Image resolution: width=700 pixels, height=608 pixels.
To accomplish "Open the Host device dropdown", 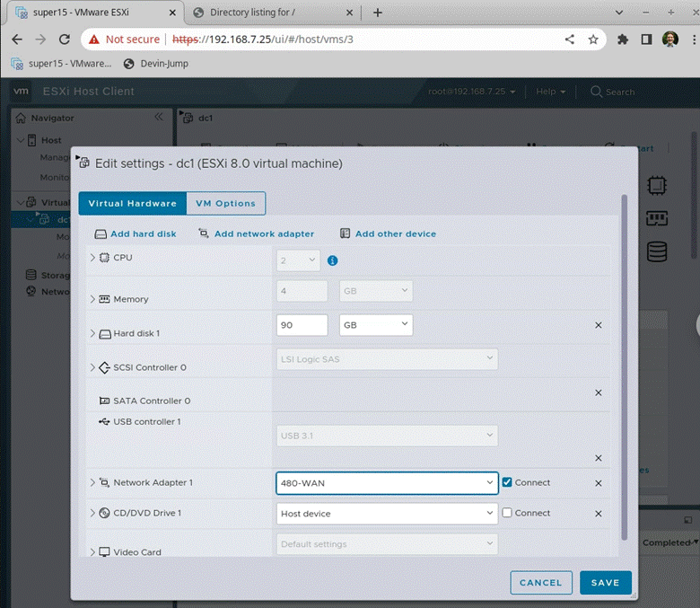I will point(387,514).
